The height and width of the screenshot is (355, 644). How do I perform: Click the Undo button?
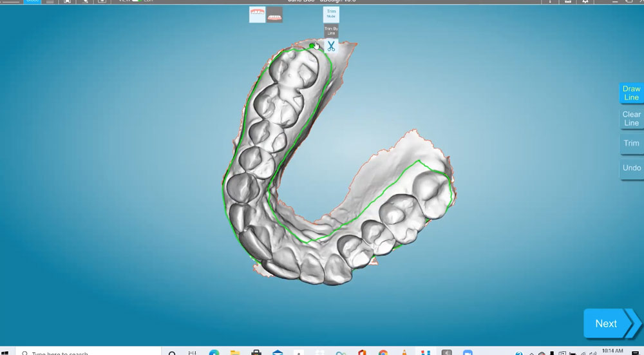coord(631,168)
